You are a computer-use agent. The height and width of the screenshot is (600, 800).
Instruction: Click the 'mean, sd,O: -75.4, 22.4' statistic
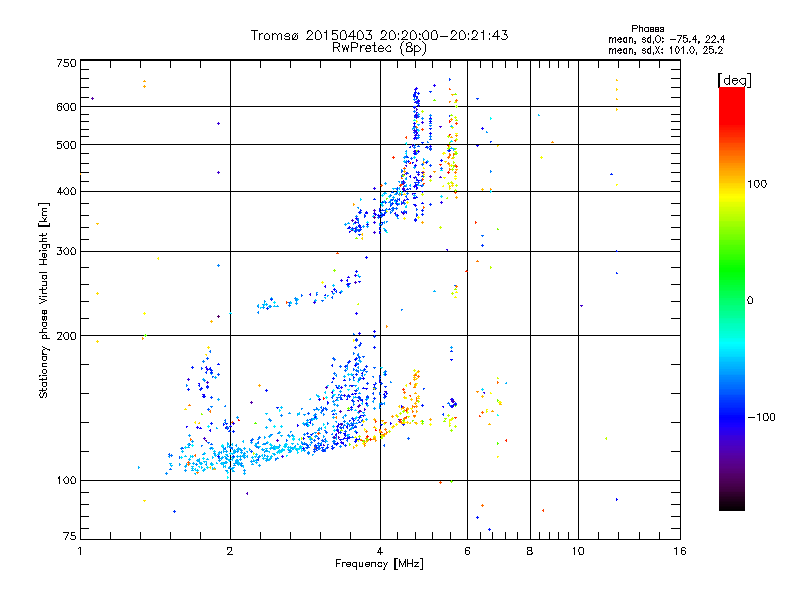pyautogui.click(x=666, y=39)
